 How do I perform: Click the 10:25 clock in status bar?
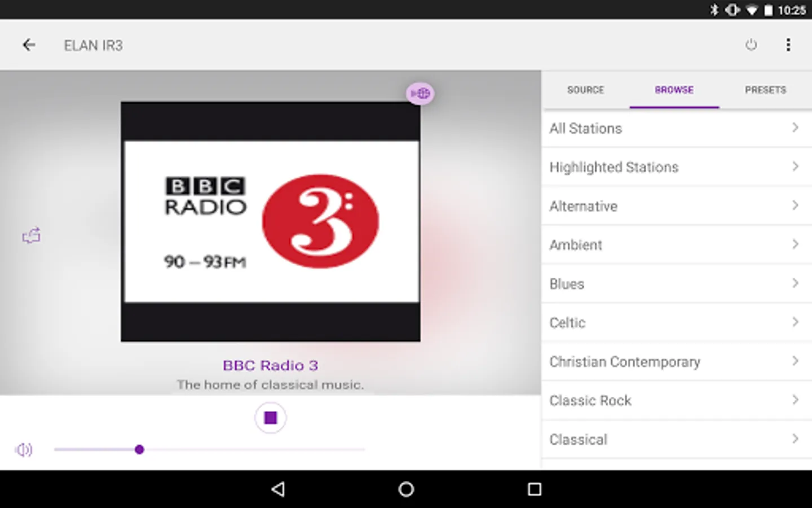(792, 10)
